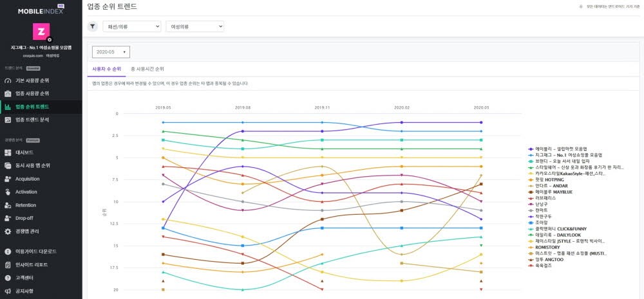Toggle 러브패리스 legend entry
The width and height of the screenshot is (644, 299).
point(542,198)
